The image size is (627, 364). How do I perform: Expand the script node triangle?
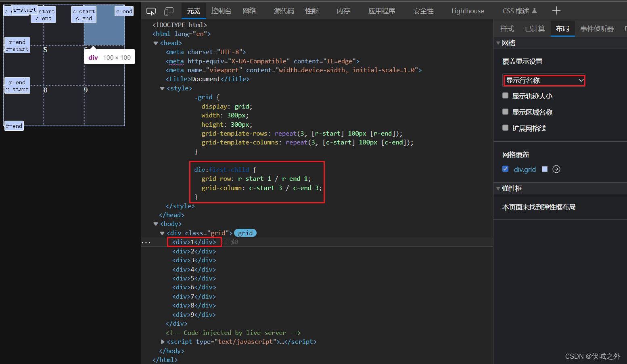click(x=163, y=342)
